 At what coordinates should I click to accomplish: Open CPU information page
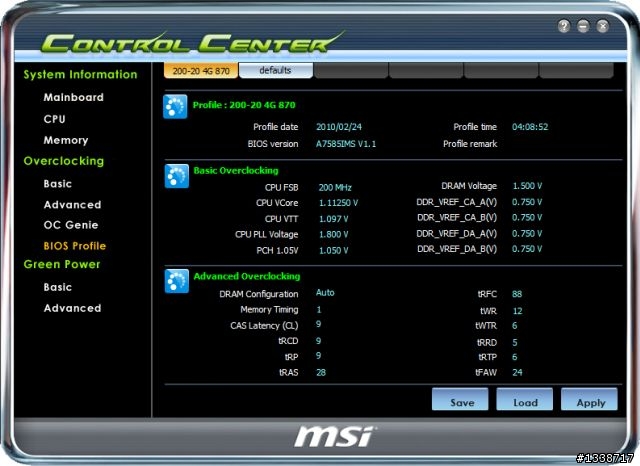click(x=54, y=119)
